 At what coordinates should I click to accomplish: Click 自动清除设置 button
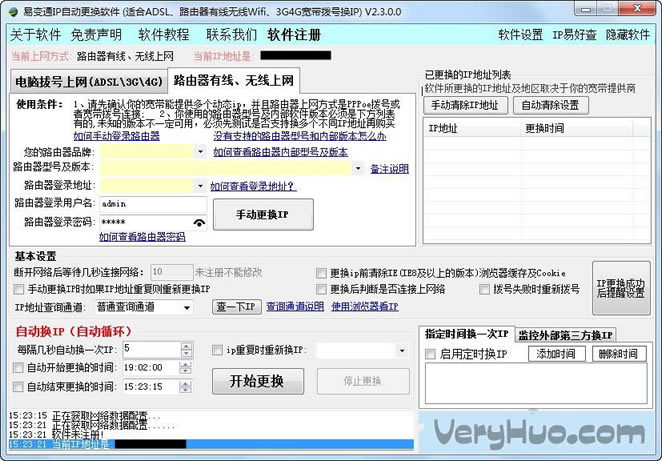pyautogui.click(x=551, y=105)
